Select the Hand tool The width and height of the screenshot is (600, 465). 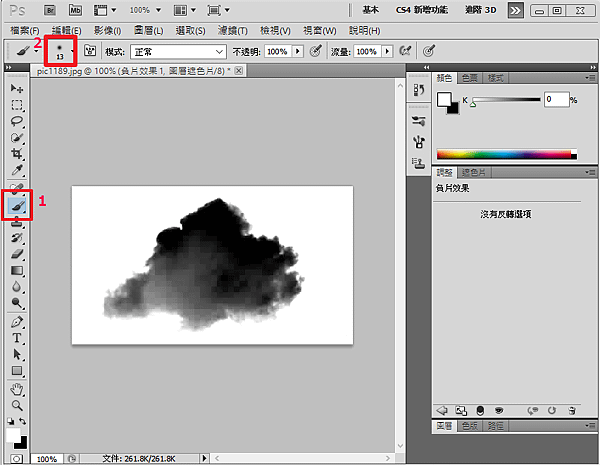17,389
